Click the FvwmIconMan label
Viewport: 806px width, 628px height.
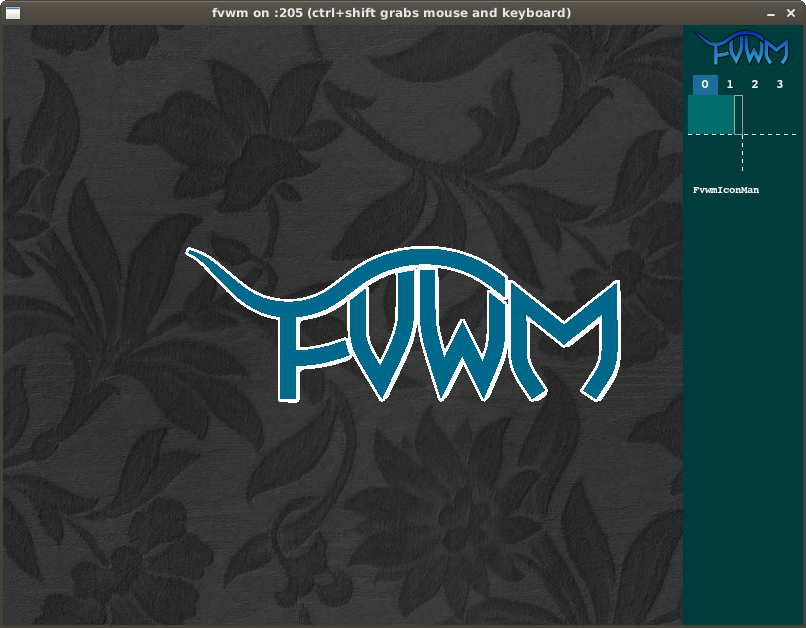726,190
